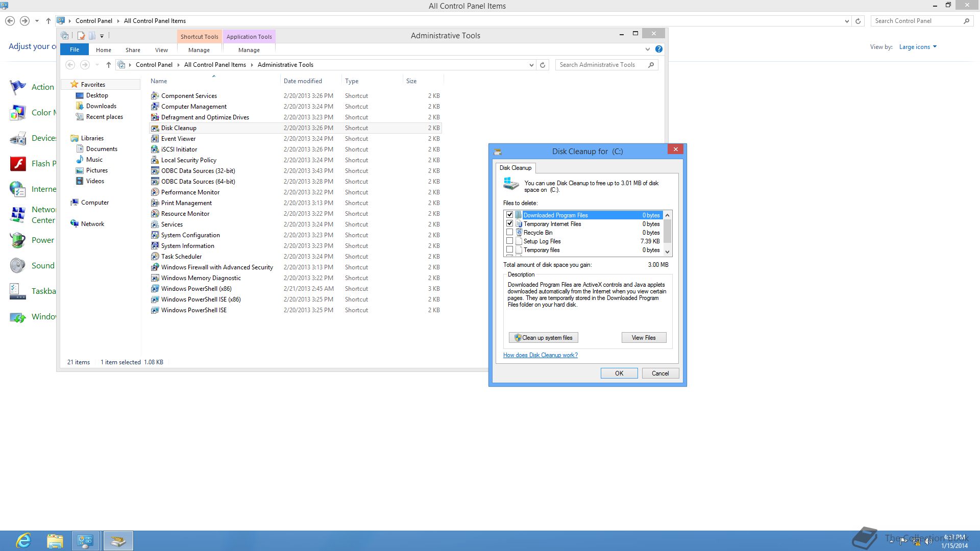Uncheck the Downloaded Program Files checkbox
980x551 pixels.
pyautogui.click(x=509, y=215)
